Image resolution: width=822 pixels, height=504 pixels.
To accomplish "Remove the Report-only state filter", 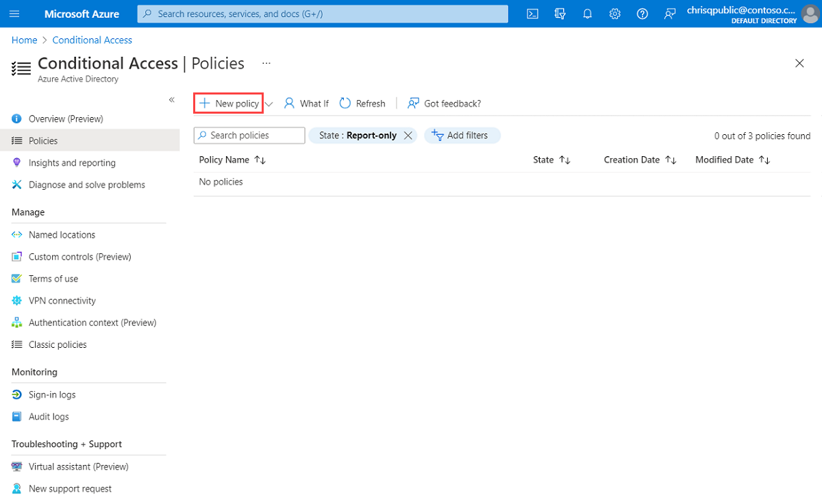I will [408, 135].
